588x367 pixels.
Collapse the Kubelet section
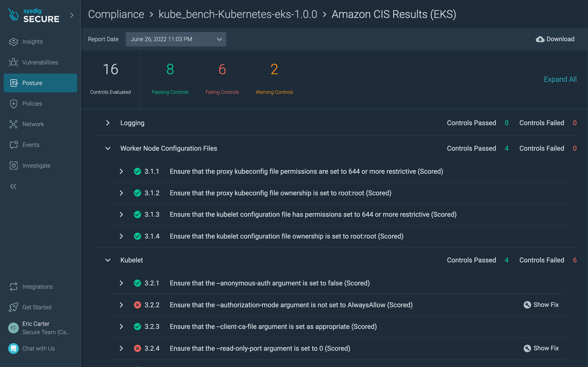point(108,260)
